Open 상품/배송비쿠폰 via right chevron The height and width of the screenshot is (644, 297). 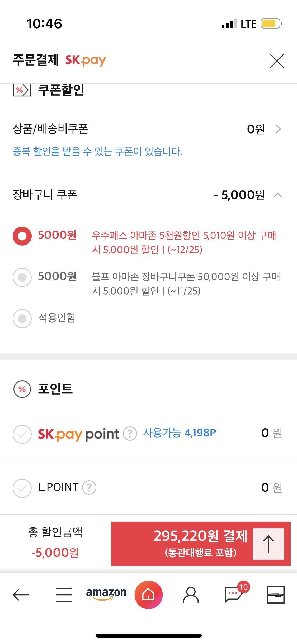pyautogui.click(x=278, y=129)
